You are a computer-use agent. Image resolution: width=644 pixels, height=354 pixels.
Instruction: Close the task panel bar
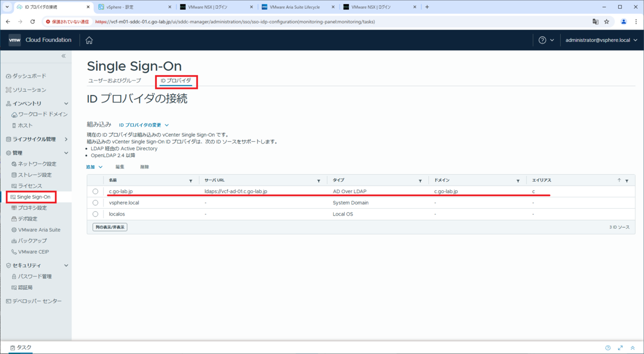(633, 348)
